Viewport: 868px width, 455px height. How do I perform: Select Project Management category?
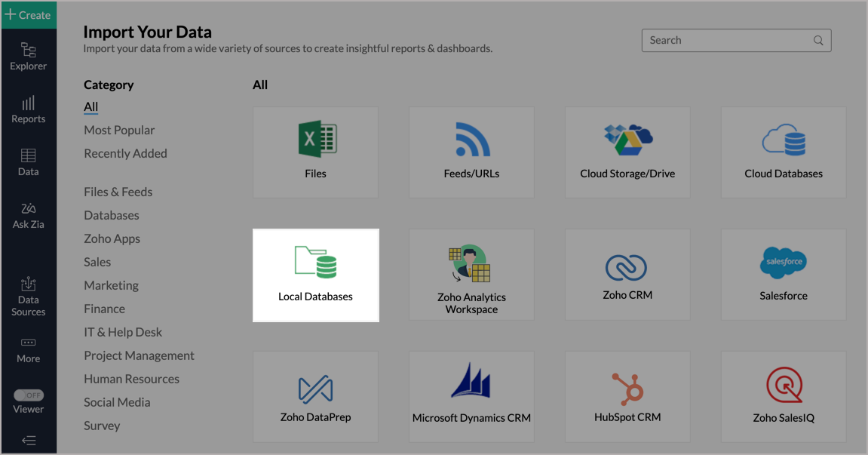click(x=139, y=356)
